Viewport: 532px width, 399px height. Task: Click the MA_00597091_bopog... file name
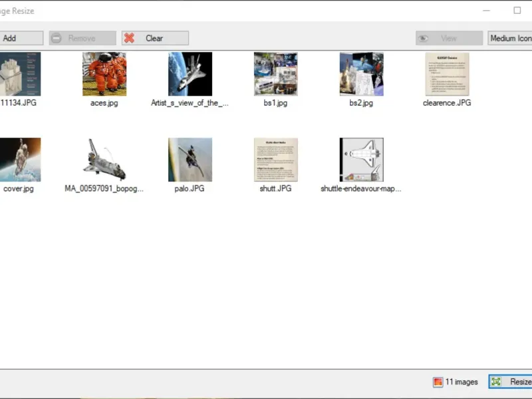coord(104,189)
